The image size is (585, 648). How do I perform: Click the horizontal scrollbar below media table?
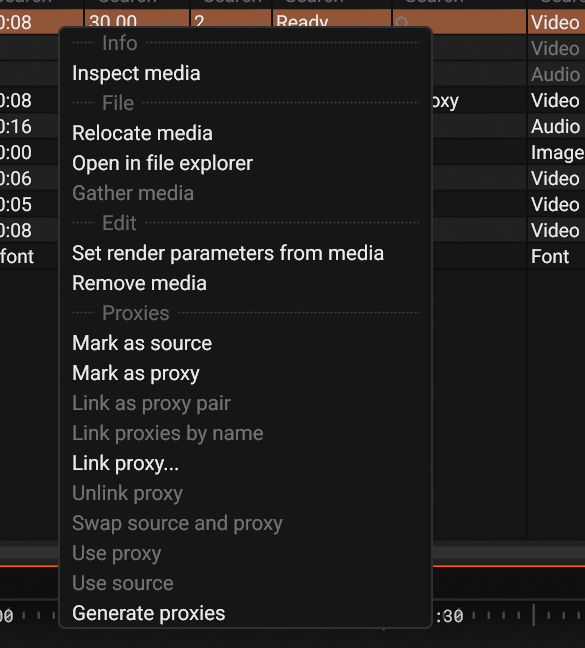(508, 553)
